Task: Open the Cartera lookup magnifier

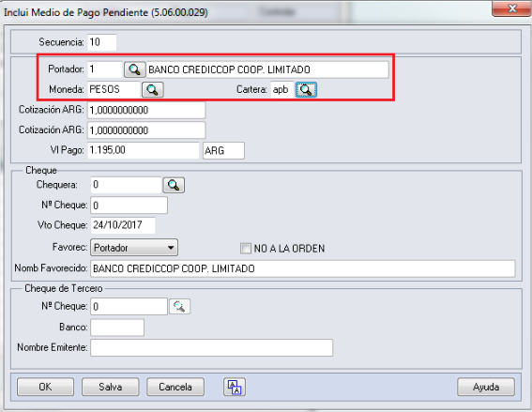Action: pyautogui.click(x=306, y=89)
